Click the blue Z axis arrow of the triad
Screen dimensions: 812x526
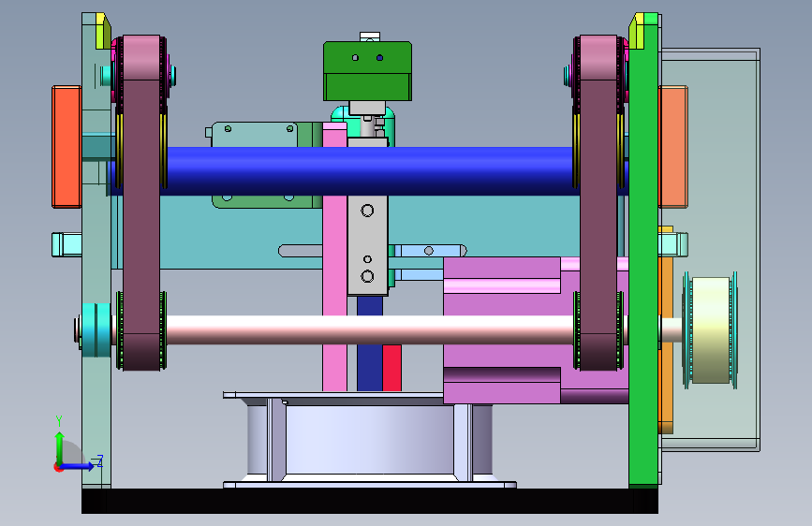78,466
